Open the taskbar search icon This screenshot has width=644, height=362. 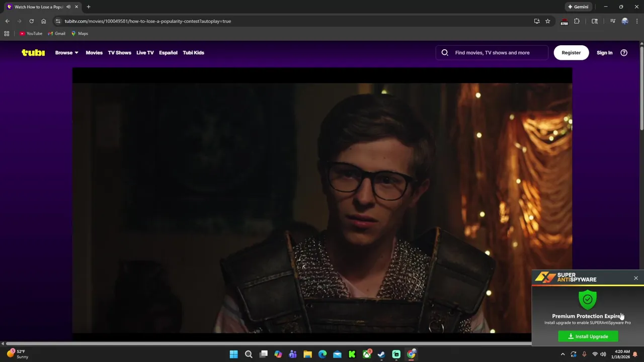[x=249, y=354]
